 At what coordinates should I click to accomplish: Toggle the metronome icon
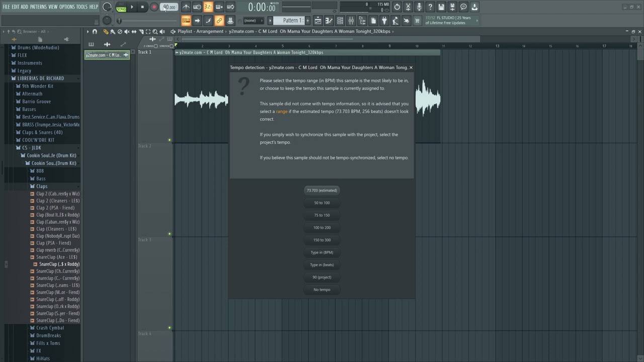point(186,7)
